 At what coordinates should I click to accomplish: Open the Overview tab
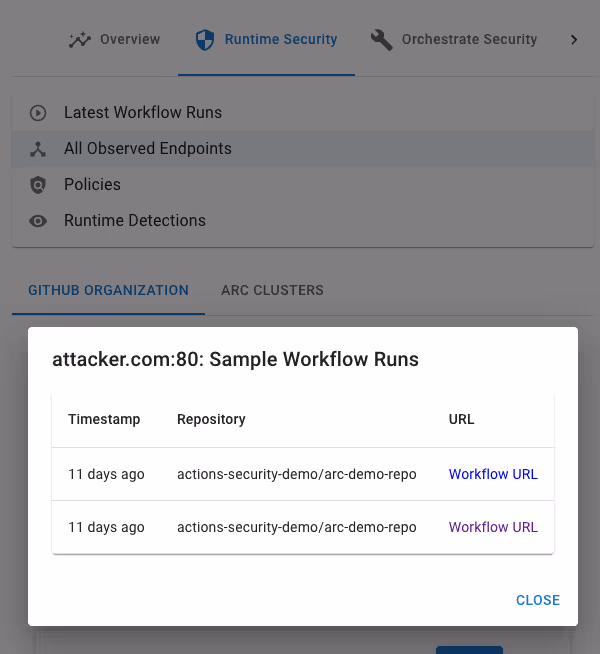(114, 40)
